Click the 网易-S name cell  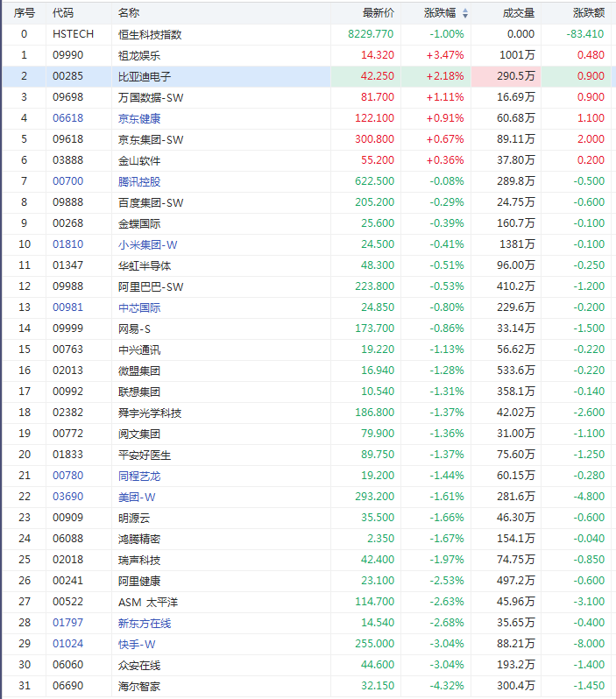(x=134, y=328)
